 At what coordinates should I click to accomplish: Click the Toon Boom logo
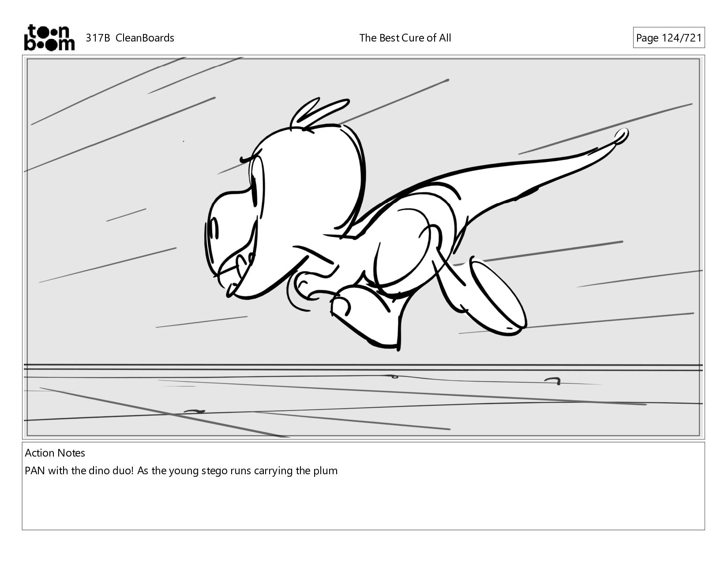49,38
